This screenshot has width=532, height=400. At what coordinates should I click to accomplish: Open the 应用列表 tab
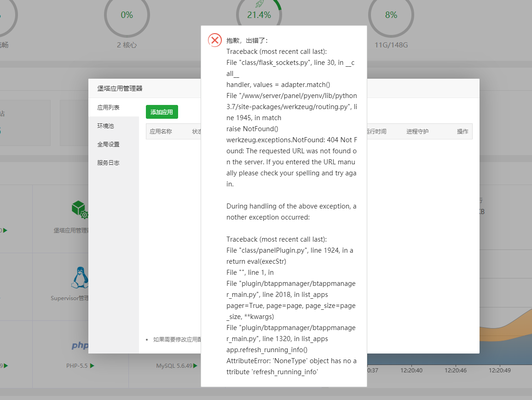[114, 108]
